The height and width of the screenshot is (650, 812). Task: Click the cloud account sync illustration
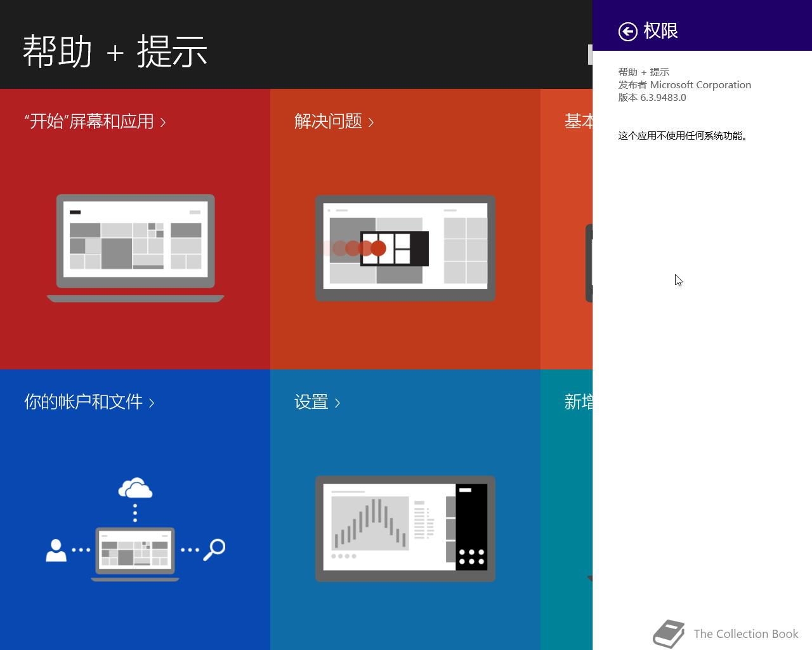coord(135,529)
